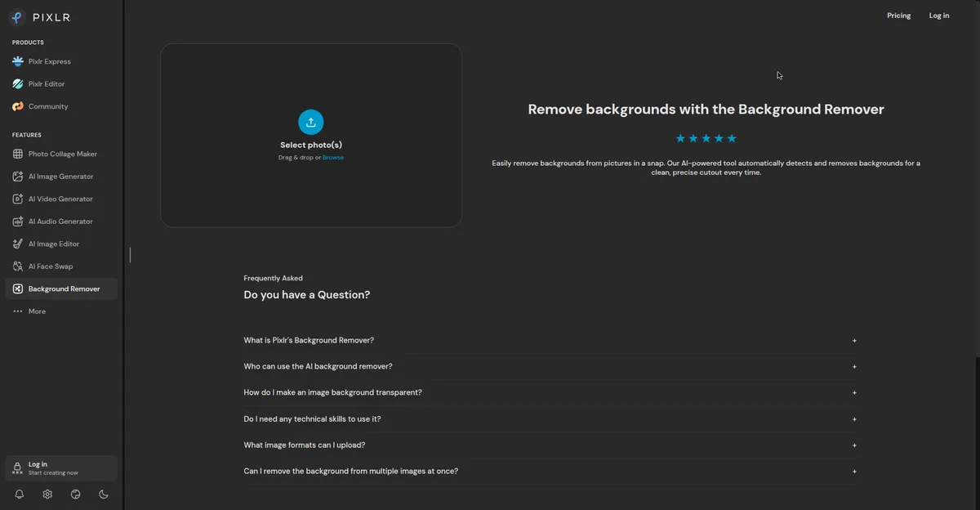The image size is (980, 510).
Task: Click the Pixlr logo icon
Action: (17, 16)
